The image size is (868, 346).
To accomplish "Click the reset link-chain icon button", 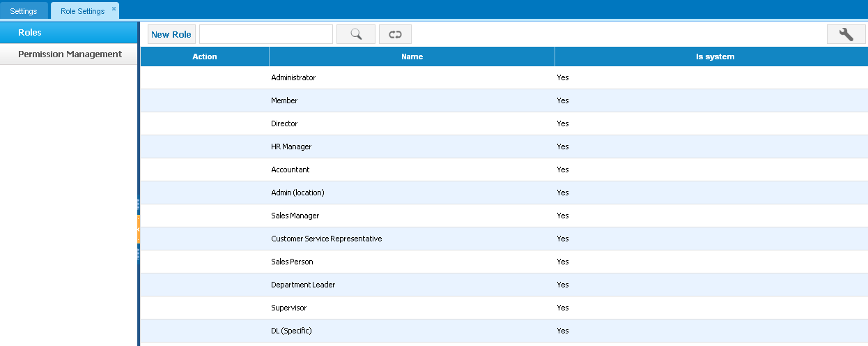I will pyautogui.click(x=395, y=34).
